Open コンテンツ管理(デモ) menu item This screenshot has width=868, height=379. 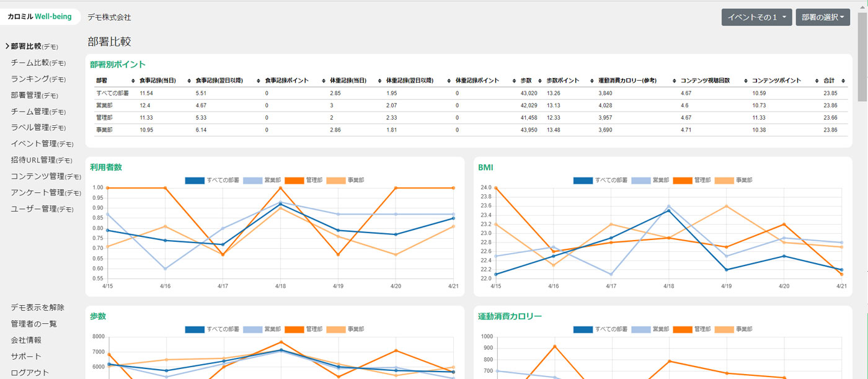point(46,176)
